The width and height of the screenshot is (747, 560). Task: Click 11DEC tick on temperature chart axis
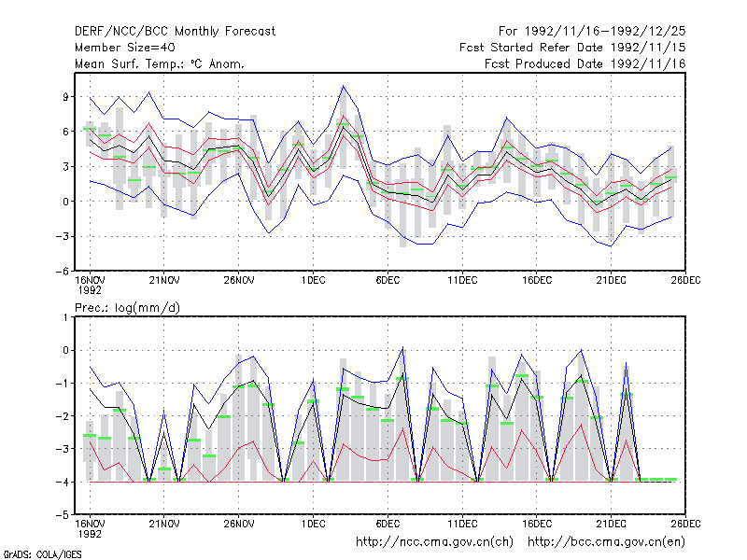click(x=462, y=280)
